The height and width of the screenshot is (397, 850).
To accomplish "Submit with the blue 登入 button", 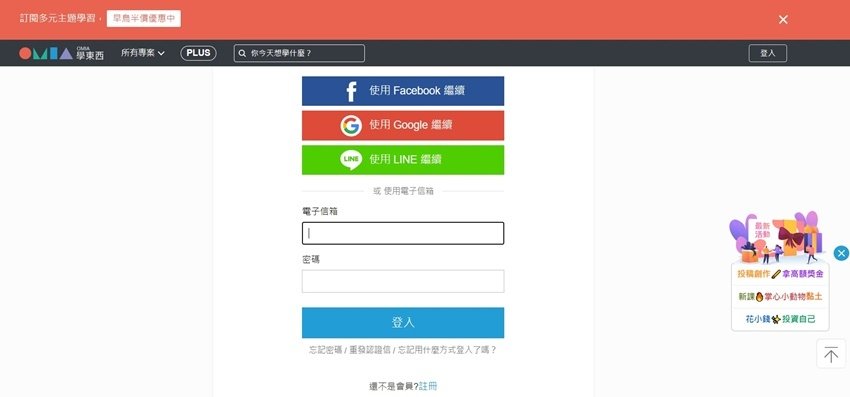I will point(403,323).
